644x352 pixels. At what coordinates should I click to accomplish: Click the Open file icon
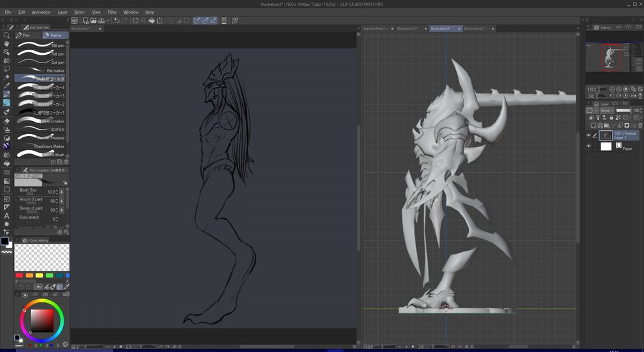click(x=93, y=21)
